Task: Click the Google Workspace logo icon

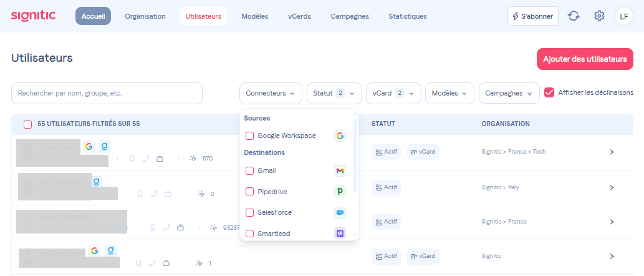Action: (x=340, y=136)
